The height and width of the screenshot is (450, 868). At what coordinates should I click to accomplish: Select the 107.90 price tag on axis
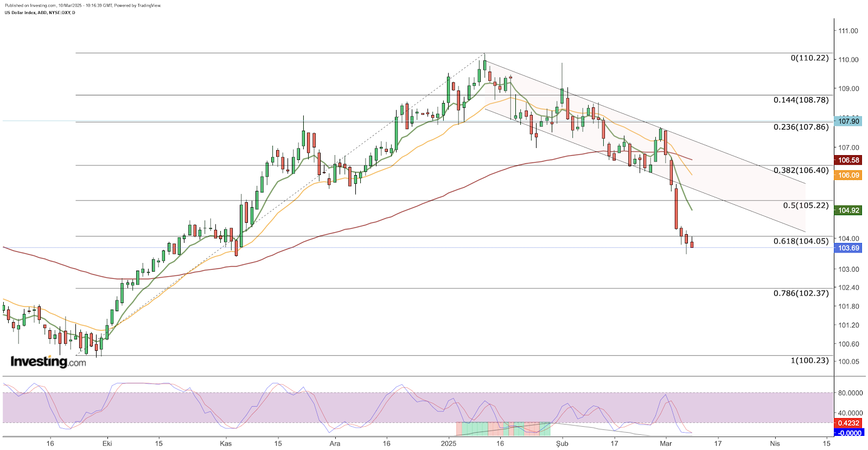point(848,121)
